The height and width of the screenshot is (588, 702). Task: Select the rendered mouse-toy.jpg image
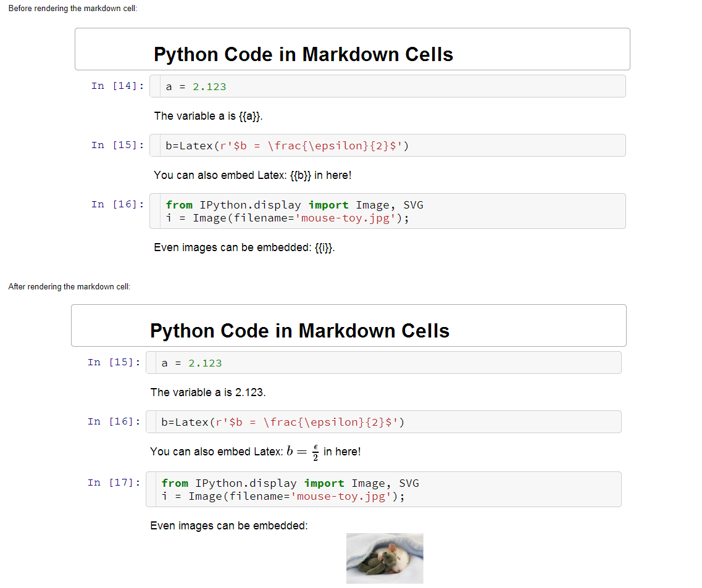click(x=384, y=558)
